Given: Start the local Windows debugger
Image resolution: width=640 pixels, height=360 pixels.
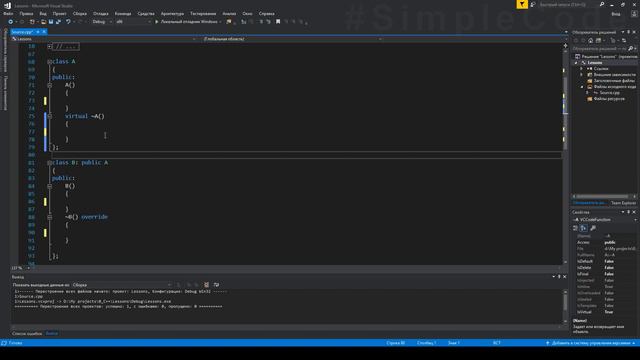Looking at the screenshot, I should click(188, 22).
